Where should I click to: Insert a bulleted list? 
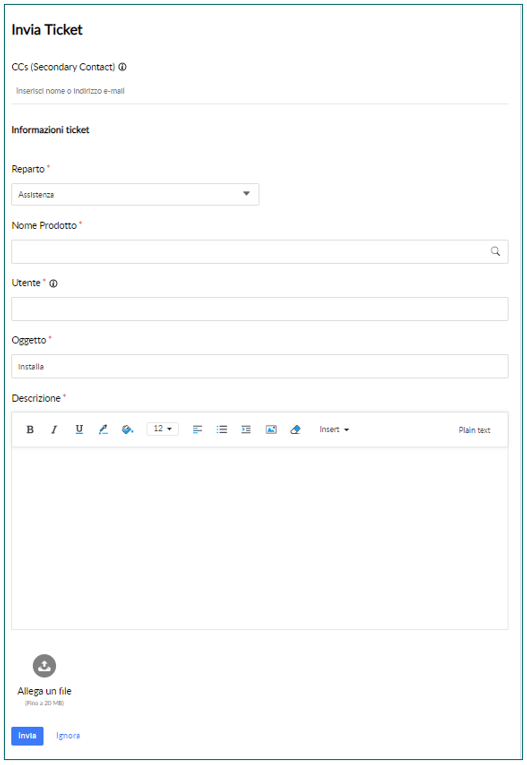pos(222,429)
